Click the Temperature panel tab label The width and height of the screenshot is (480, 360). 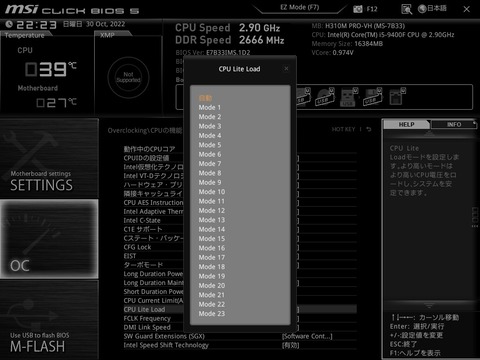coord(24,35)
